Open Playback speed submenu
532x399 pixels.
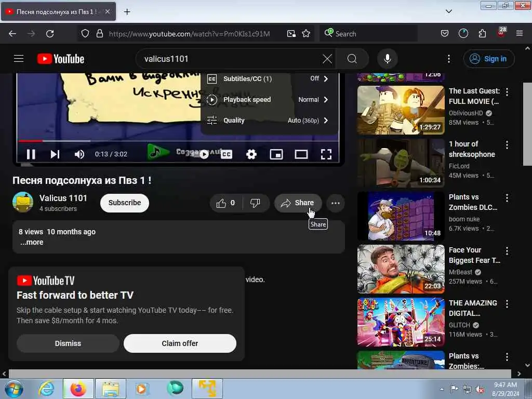click(270, 99)
